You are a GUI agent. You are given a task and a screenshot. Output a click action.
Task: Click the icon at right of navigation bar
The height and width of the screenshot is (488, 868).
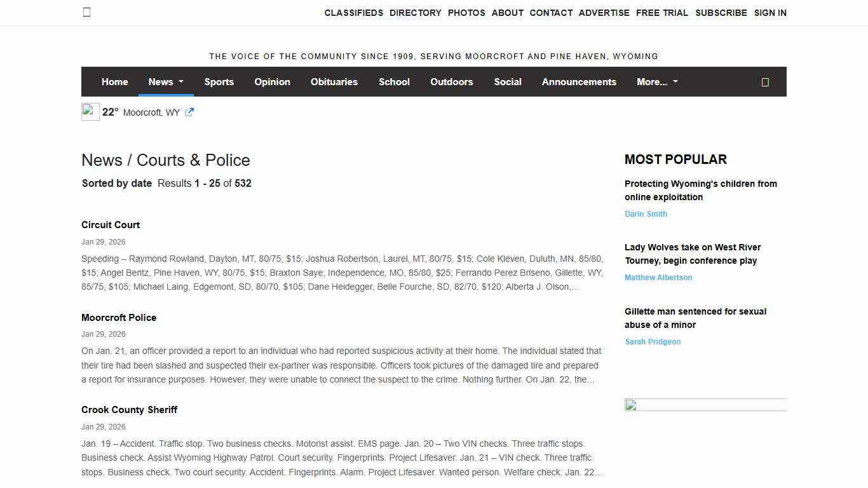click(x=765, y=82)
